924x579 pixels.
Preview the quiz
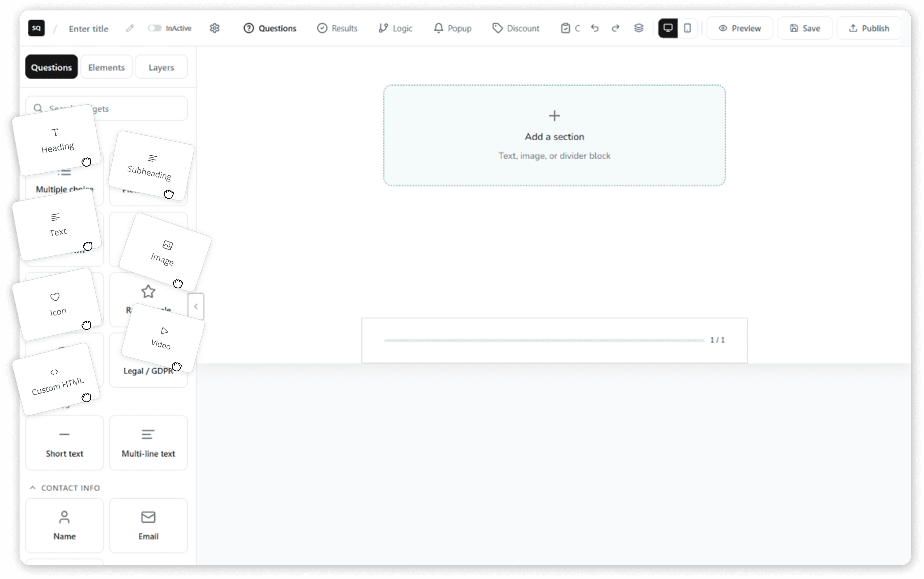coord(739,28)
